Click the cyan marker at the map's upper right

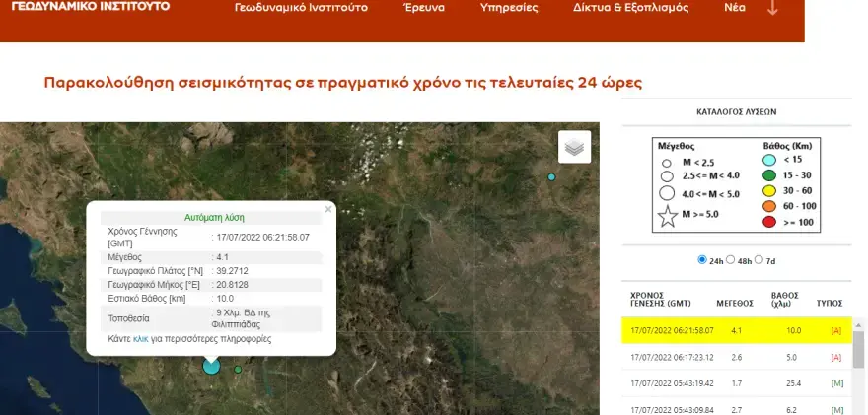tap(551, 177)
